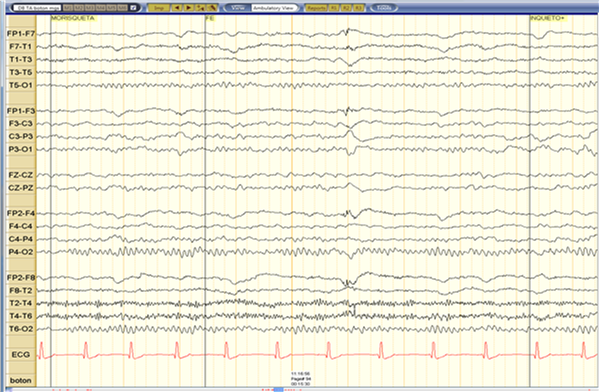Open the View menu

pos(238,8)
